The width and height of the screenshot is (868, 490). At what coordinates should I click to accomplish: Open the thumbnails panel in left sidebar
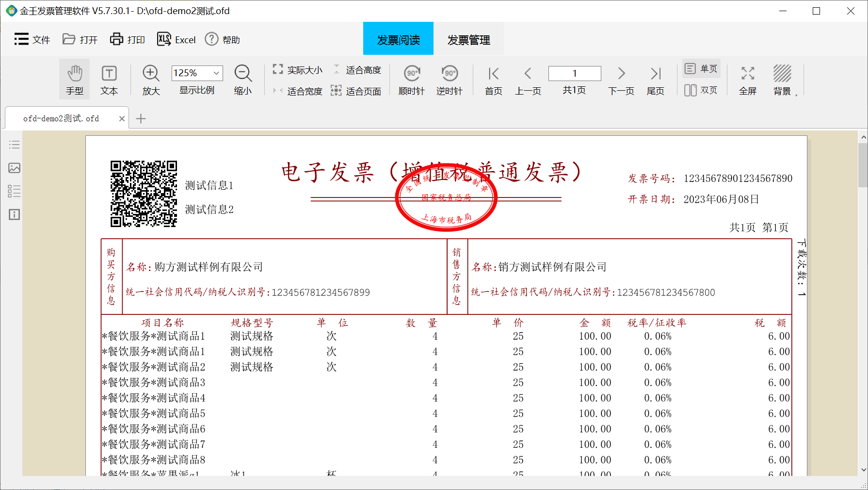point(14,168)
